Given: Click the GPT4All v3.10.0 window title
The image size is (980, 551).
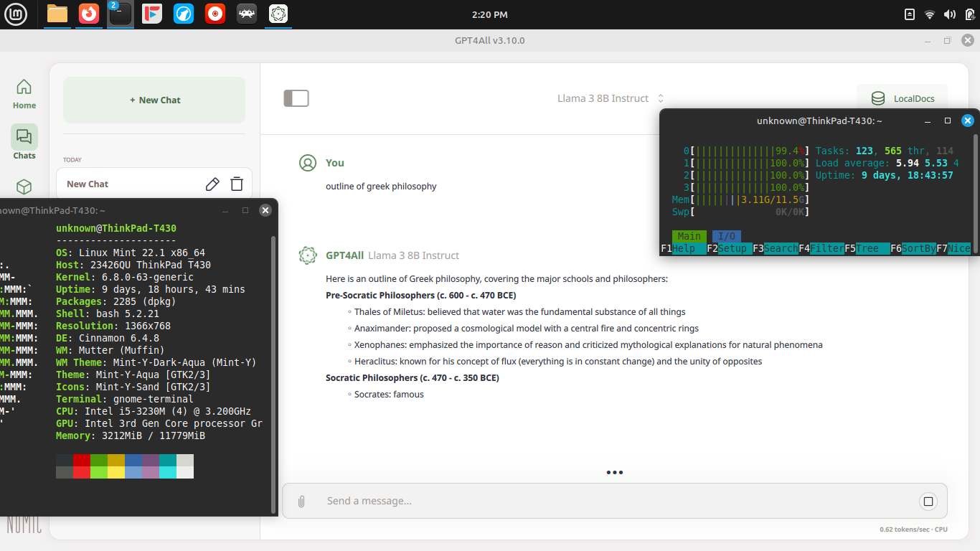Looking at the screenshot, I should tap(490, 40).
